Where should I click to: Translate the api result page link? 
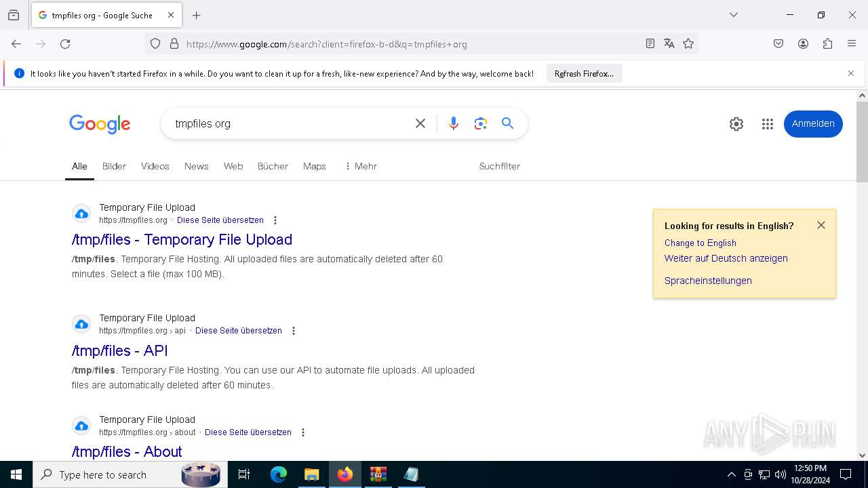point(239,331)
